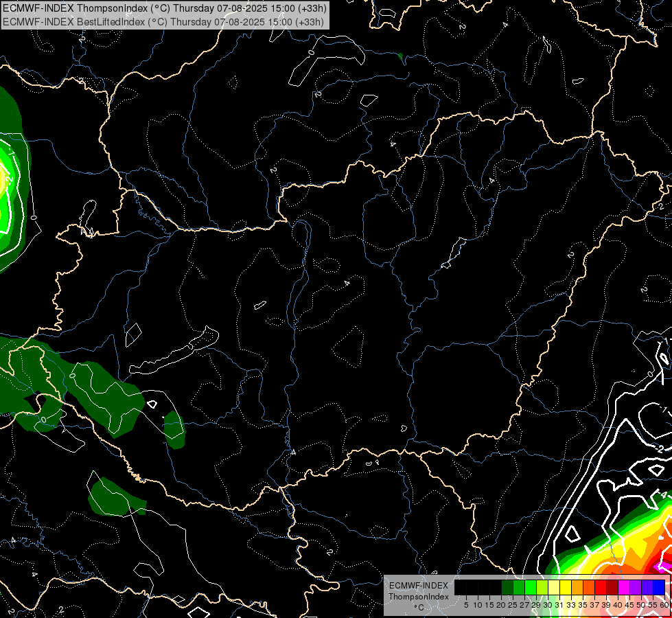The width and height of the screenshot is (672, 618).
Task: Click the ThompsonIndex title line at top
Action: point(165,8)
